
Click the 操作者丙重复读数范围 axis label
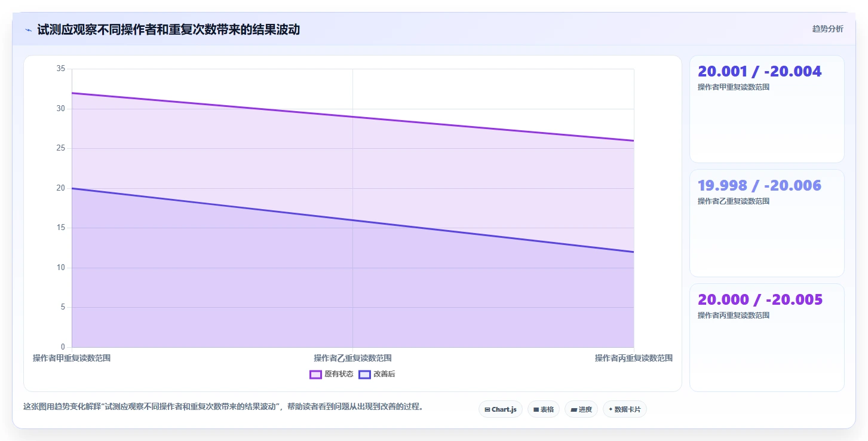coord(634,358)
